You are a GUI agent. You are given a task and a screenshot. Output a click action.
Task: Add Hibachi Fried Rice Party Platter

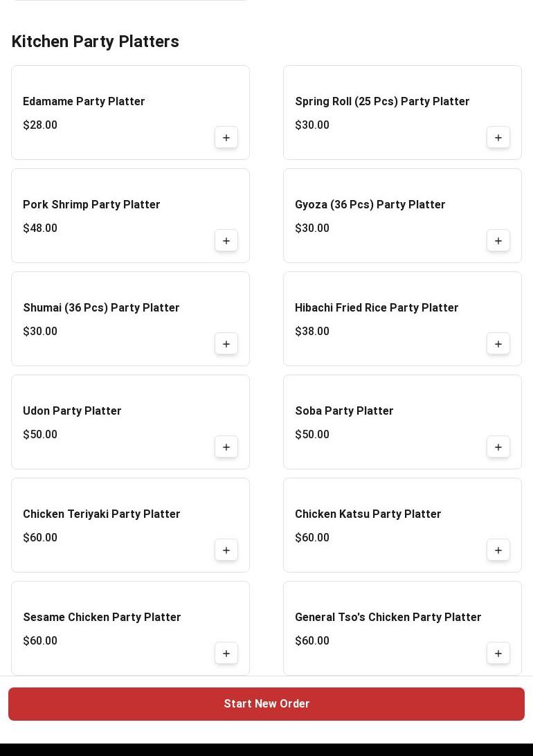pyautogui.click(x=498, y=344)
